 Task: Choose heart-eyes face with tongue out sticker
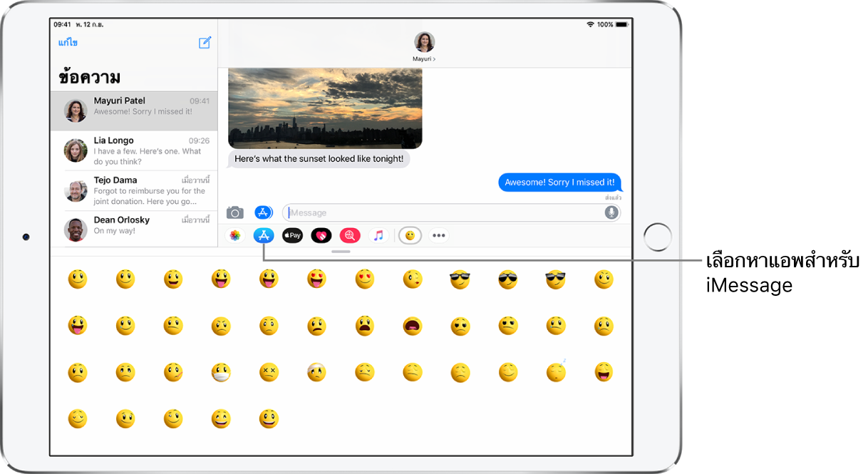click(316, 279)
